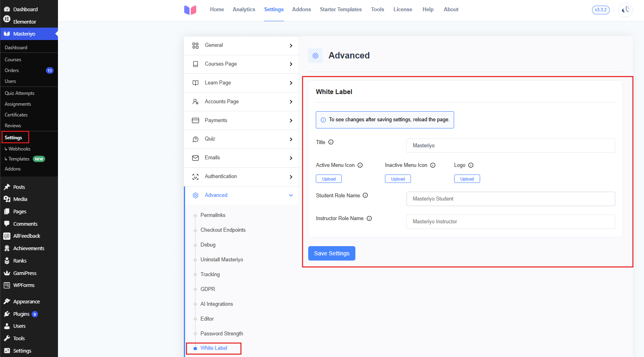This screenshot has height=357, width=644.
Task: Click the Authentication scan icon
Action: 195,177
